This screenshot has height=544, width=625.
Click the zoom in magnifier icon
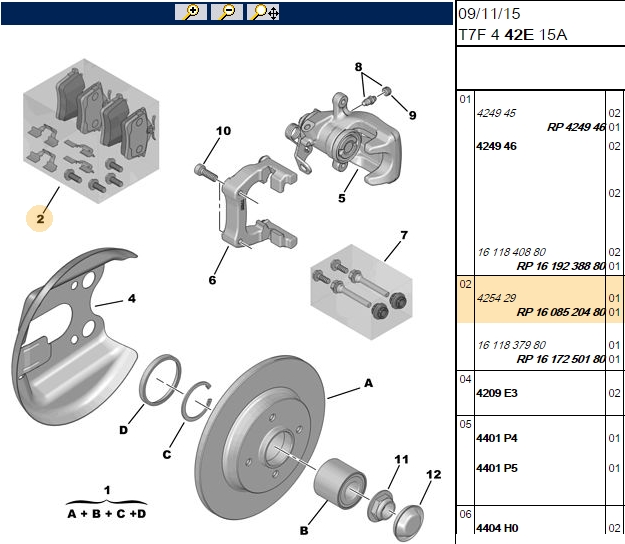[191, 12]
